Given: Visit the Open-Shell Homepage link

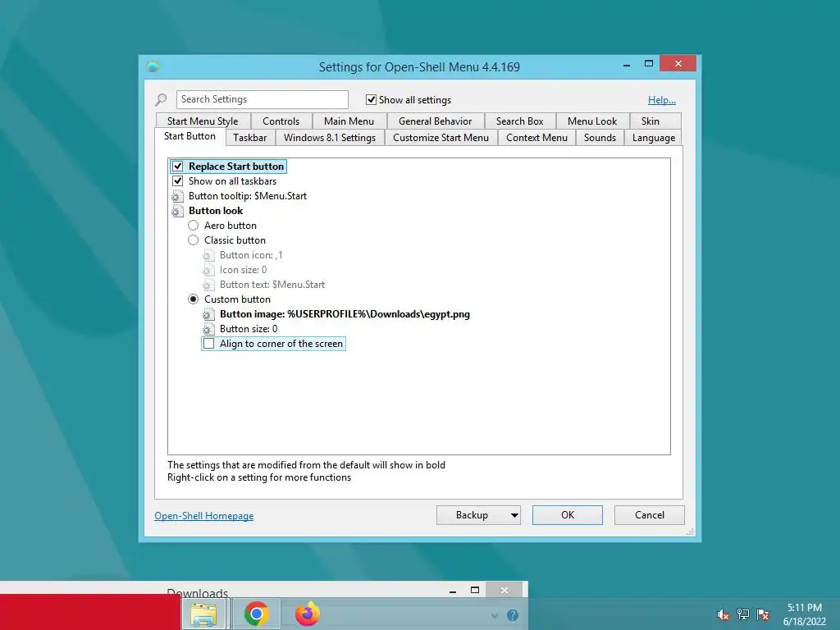Looking at the screenshot, I should click(x=204, y=516).
